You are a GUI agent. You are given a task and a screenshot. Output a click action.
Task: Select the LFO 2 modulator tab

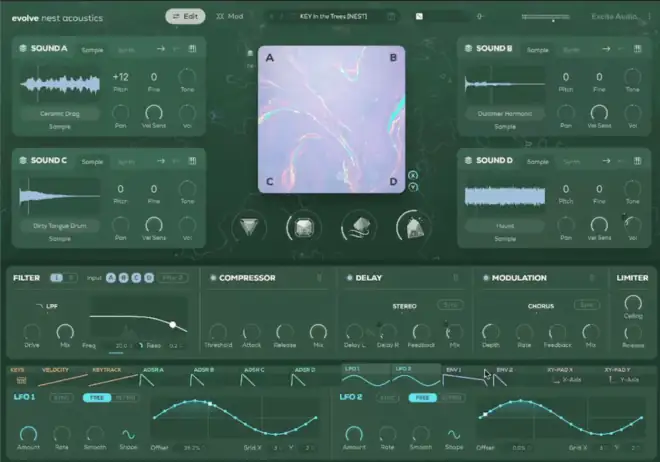pos(416,376)
